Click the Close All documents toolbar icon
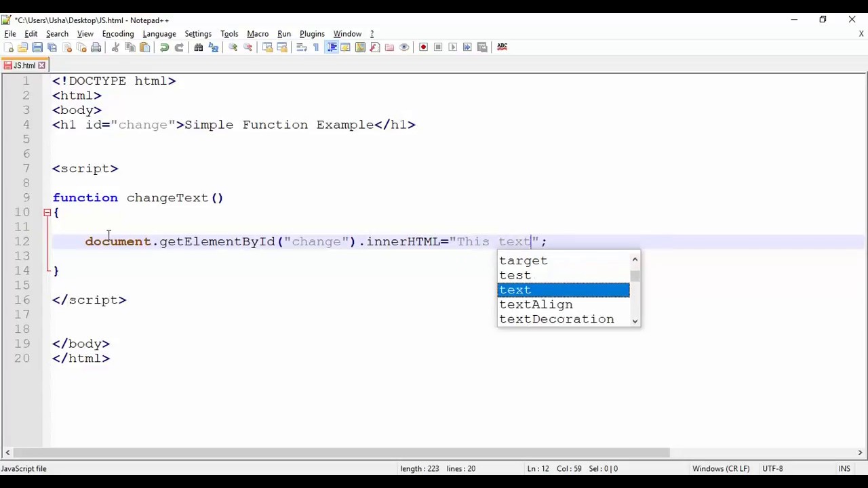This screenshot has height=488, width=868. [81, 47]
